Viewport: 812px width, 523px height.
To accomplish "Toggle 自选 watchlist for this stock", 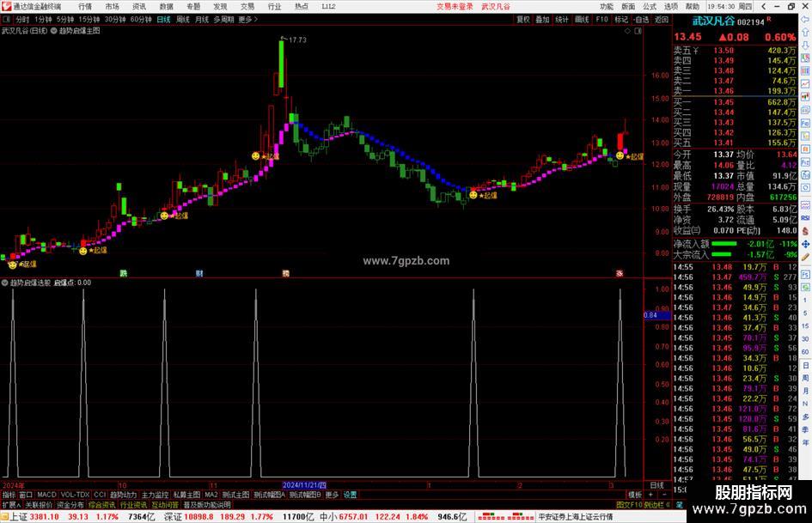I will (641, 19).
